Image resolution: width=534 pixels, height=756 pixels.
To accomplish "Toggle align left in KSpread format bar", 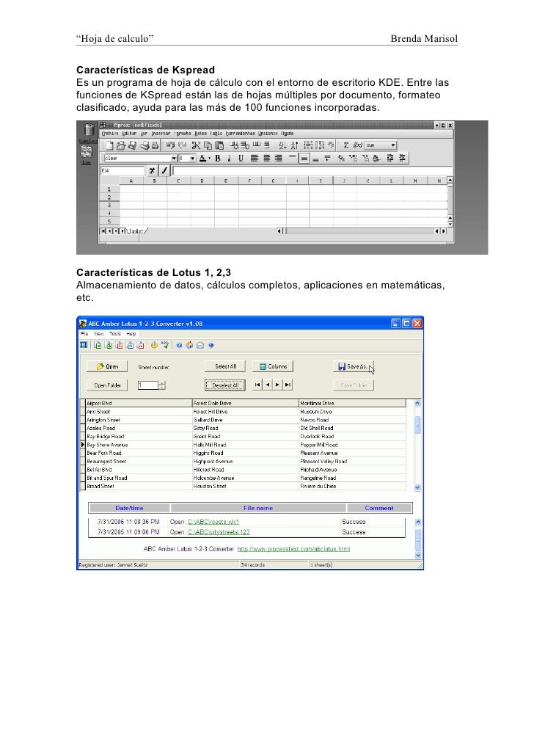I will tap(255, 158).
